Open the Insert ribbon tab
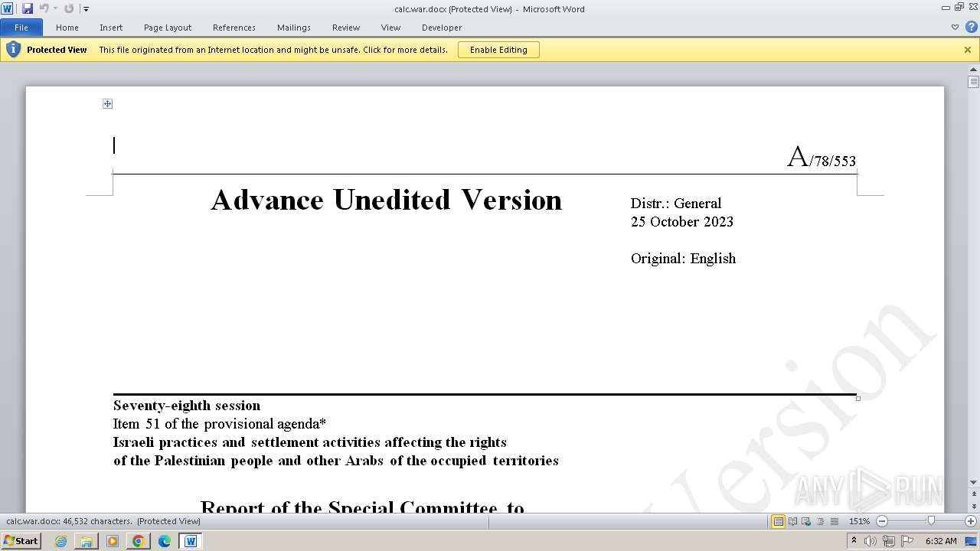 (x=111, y=28)
